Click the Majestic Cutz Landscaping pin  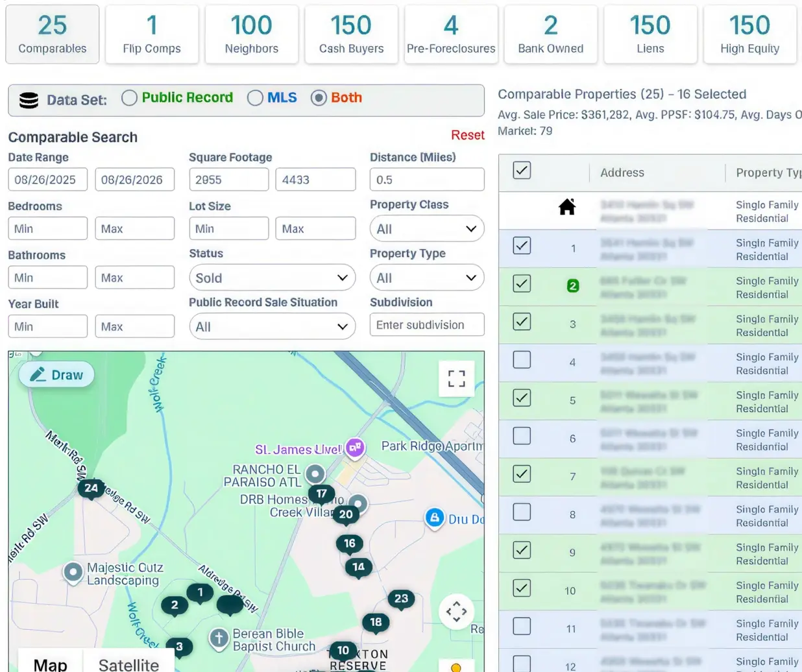point(73,573)
